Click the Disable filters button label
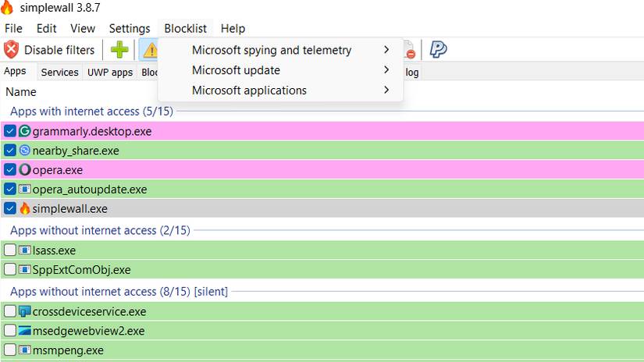 [59, 50]
